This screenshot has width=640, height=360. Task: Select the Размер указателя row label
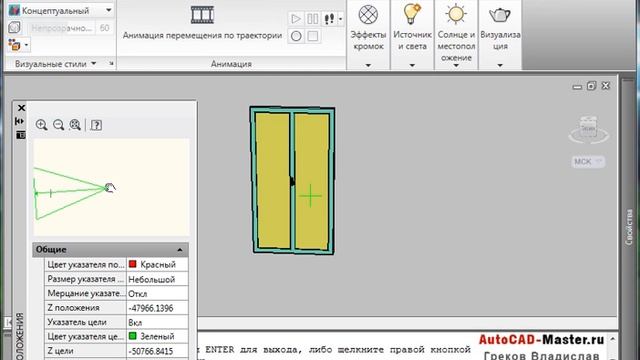85,279
